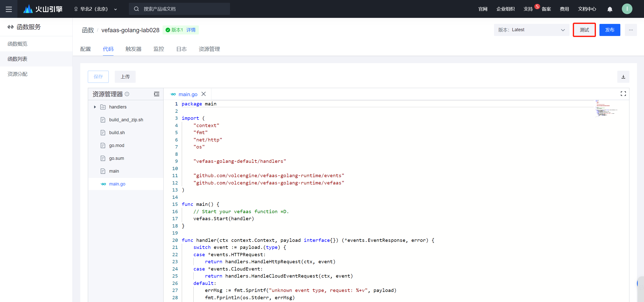This screenshot has width=644, height=302.
Task: Click the 测试 button
Action: click(584, 30)
